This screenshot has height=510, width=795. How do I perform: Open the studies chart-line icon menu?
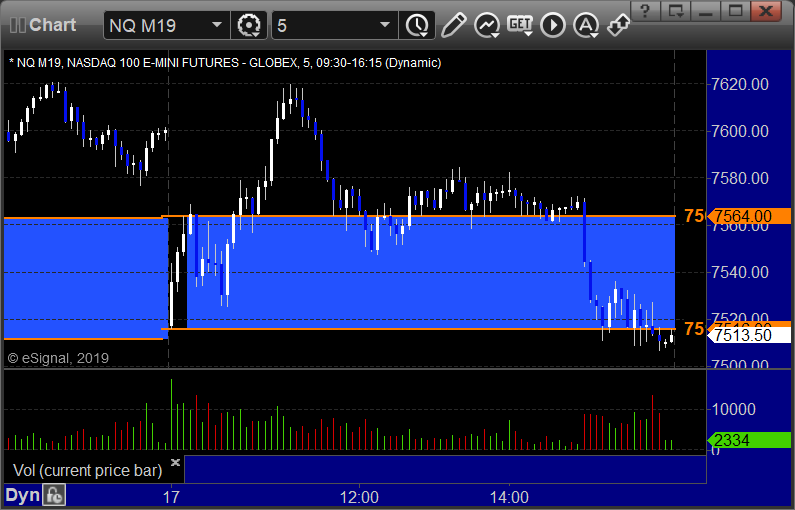487,25
